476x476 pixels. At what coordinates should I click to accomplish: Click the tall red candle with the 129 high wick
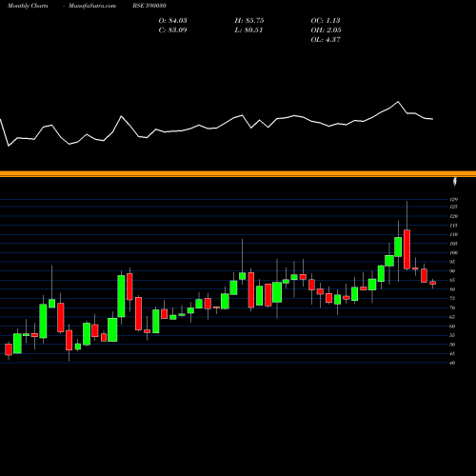(407, 249)
